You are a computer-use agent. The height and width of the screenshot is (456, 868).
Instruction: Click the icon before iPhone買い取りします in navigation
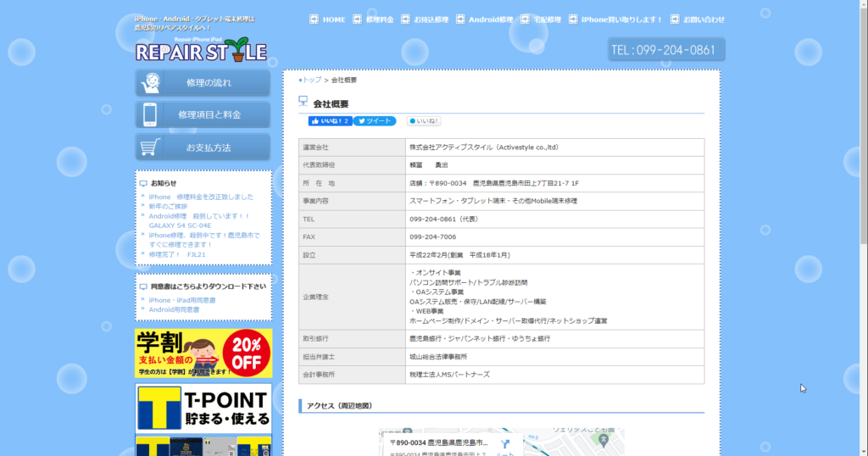(573, 19)
